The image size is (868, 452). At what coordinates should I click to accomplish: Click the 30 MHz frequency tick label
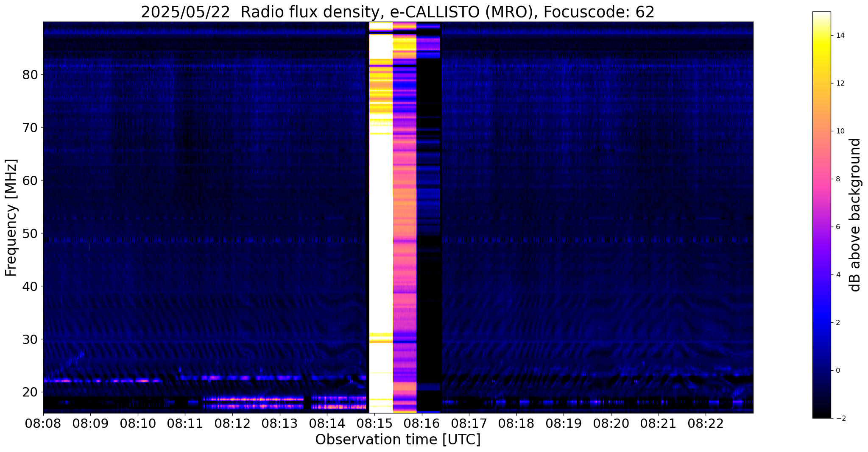tap(30, 339)
